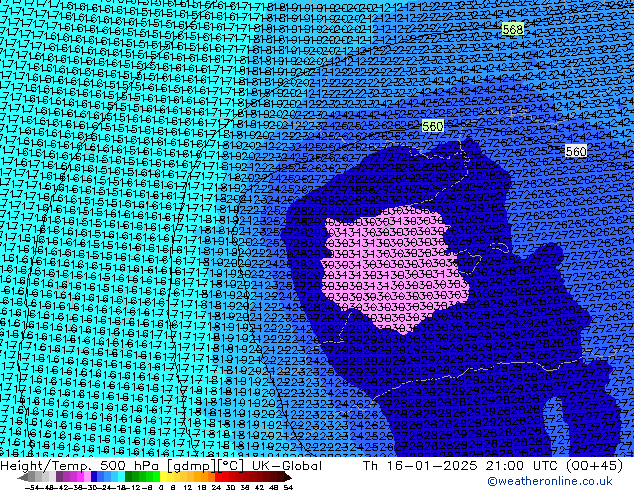The image size is (634, 490).
Task: Click the Th 16-01-2025 21:00 UTC date
Action: pos(461,466)
